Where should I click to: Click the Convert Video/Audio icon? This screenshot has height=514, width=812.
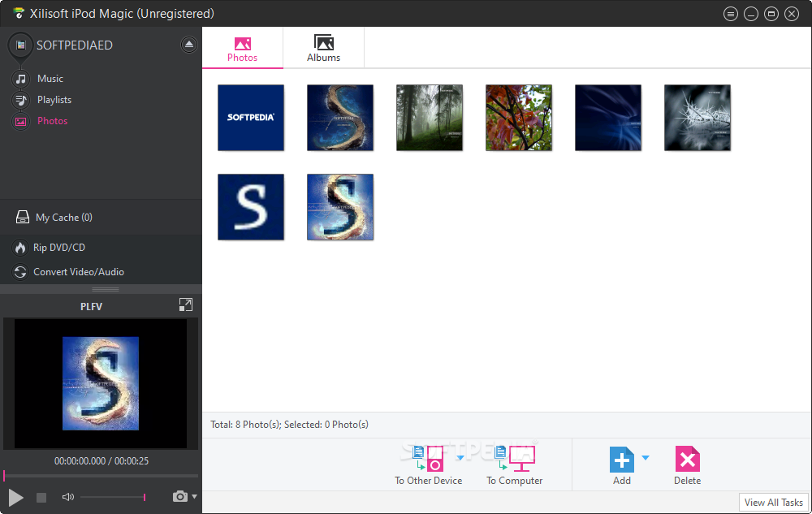(20, 272)
